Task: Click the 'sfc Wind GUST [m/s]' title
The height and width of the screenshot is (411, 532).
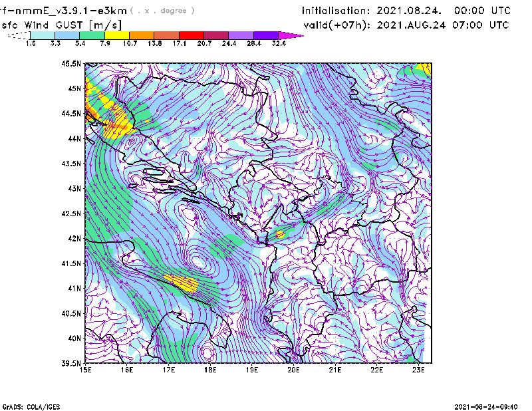Action: pos(61,25)
